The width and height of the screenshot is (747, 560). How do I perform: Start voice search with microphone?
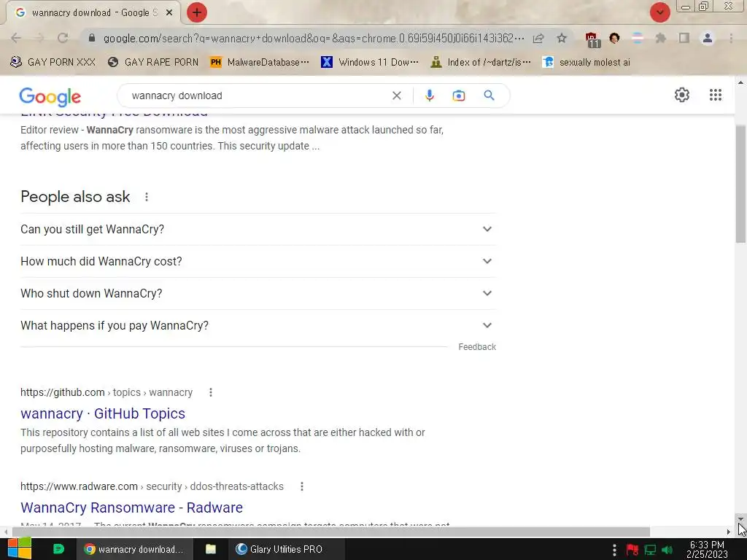point(429,96)
